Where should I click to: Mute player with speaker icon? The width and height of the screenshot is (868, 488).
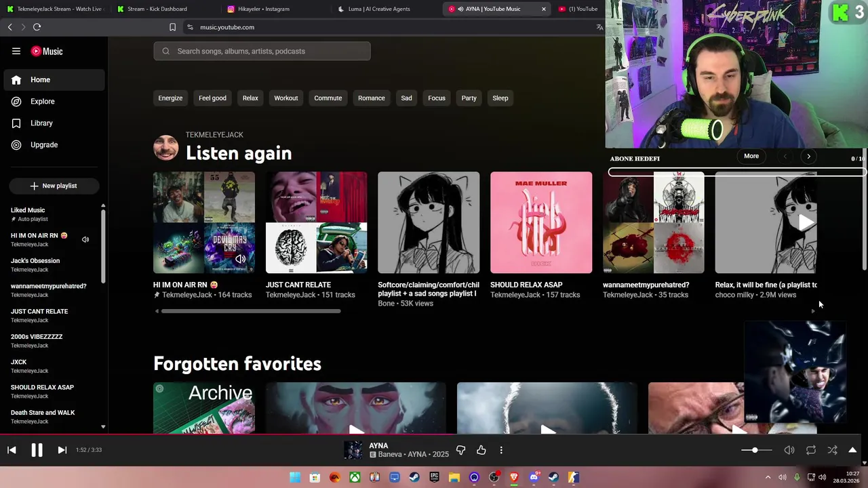789,450
